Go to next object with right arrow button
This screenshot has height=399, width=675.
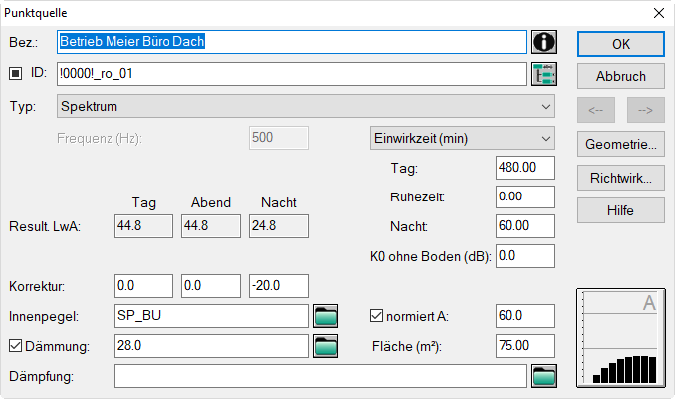pos(646,110)
